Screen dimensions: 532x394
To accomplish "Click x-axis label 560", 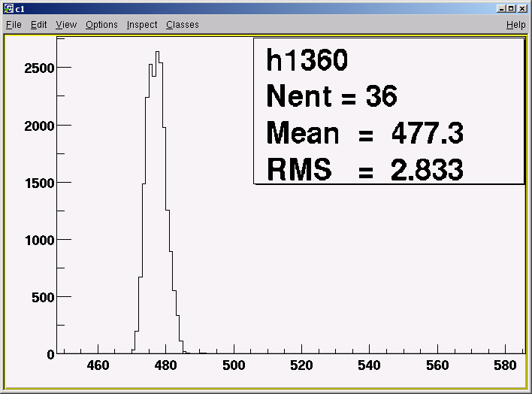I will [437, 365].
